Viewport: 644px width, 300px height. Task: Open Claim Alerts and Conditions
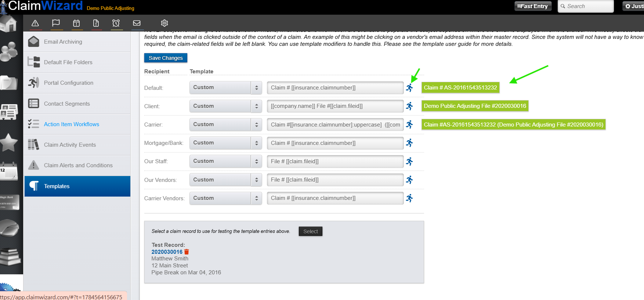point(77,165)
